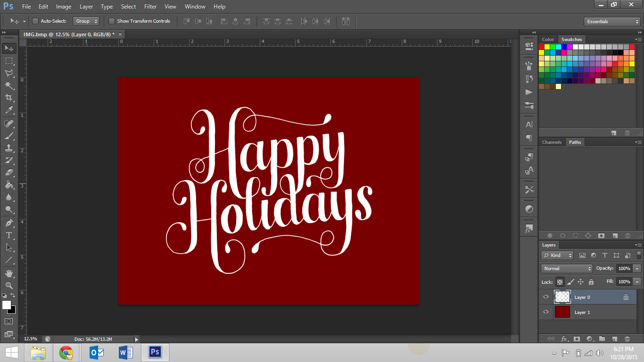Open the File menu
Viewport: 644px width, 362px height.
[x=26, y=7]
